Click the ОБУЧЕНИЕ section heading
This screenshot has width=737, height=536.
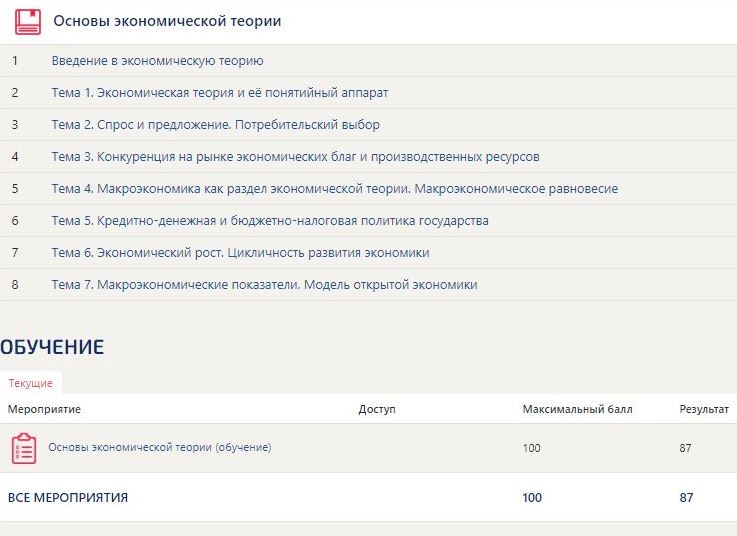pos(52,347)
